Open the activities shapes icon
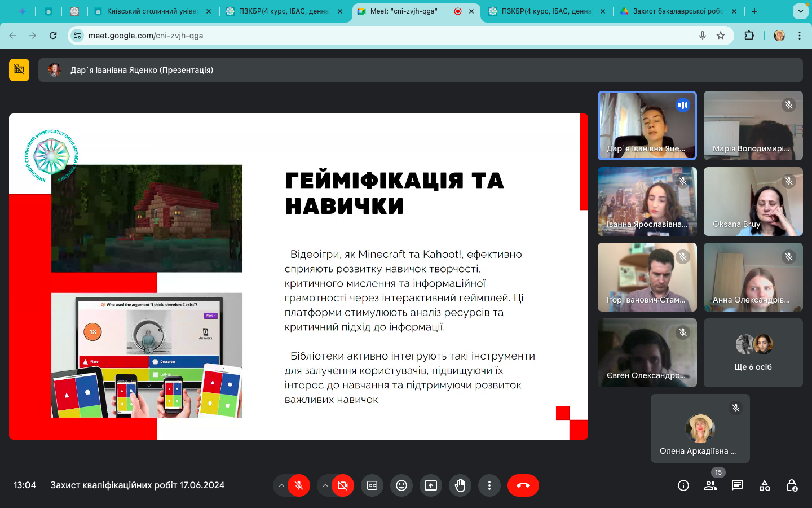The image size is (812, 508). [x=765, y=485]
